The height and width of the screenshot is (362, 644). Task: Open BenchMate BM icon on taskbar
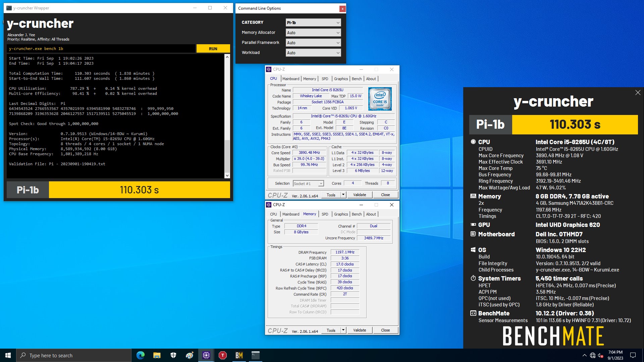point(239,355)
